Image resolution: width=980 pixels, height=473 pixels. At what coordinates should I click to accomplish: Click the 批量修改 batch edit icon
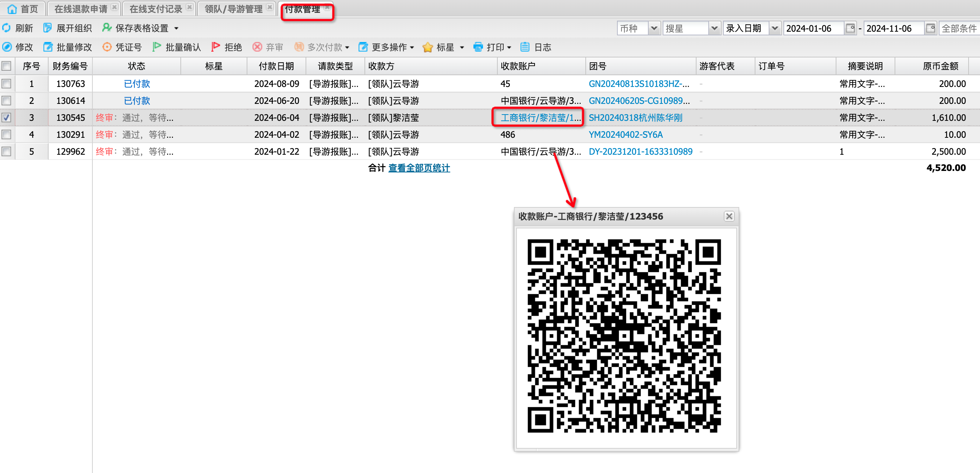point(48,47)
